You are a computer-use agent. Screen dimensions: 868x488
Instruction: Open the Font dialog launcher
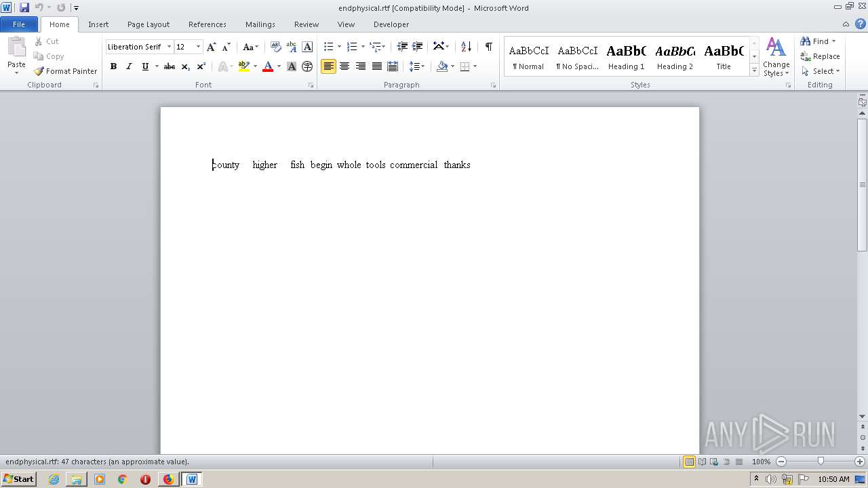click(311, 85)
